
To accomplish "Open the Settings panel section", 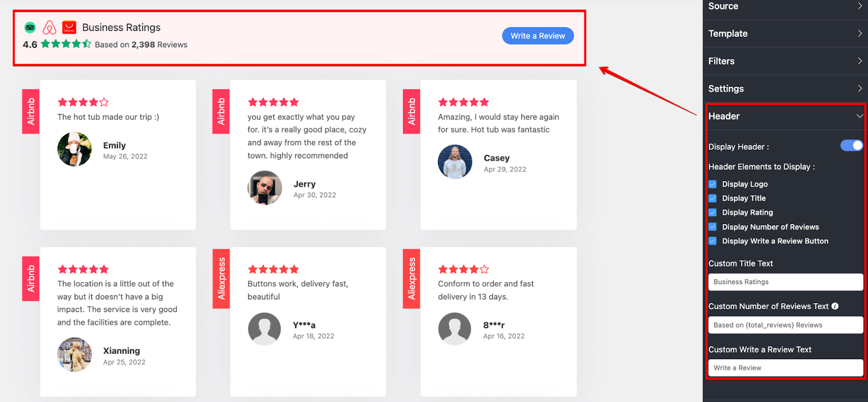I will [785, 88].
